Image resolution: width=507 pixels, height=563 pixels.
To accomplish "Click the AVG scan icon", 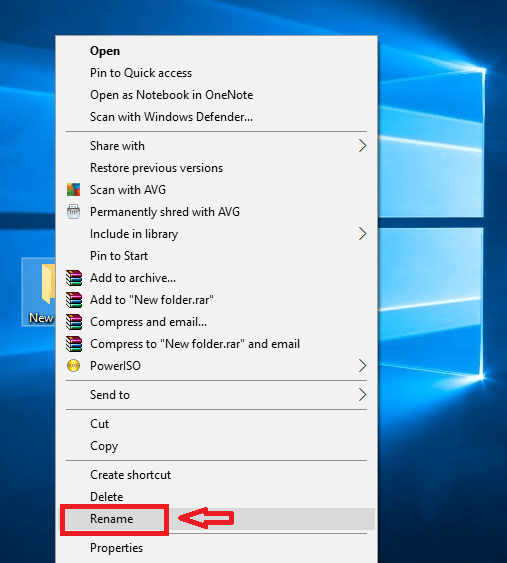I will pos(74,190).
